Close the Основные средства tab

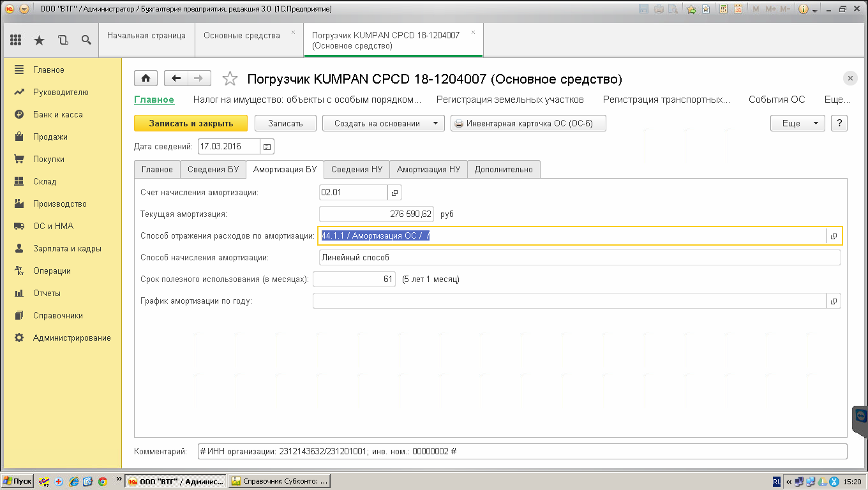click(293, 32)
